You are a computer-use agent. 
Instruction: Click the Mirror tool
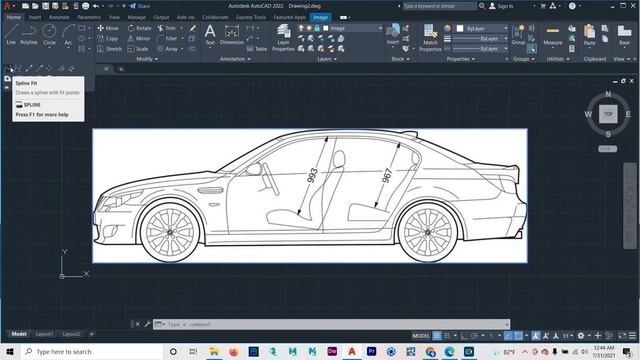(x=139, y=38)
